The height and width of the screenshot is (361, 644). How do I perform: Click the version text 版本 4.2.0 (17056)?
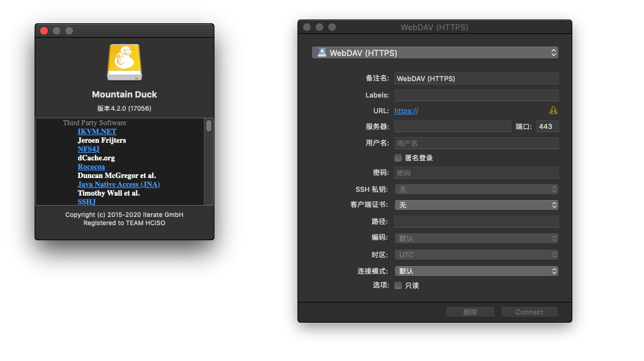click(x=125, y=108)
